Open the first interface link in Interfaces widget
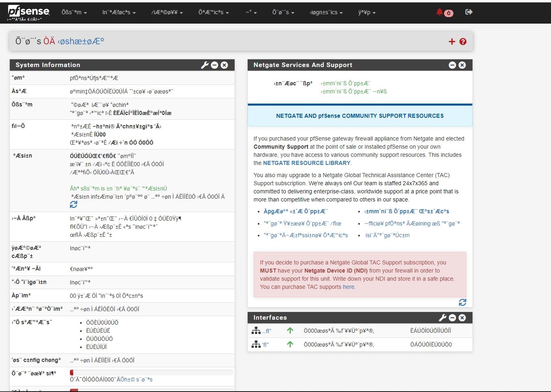The height and width of the screenshot is (392, 551). tap(267, 331)
